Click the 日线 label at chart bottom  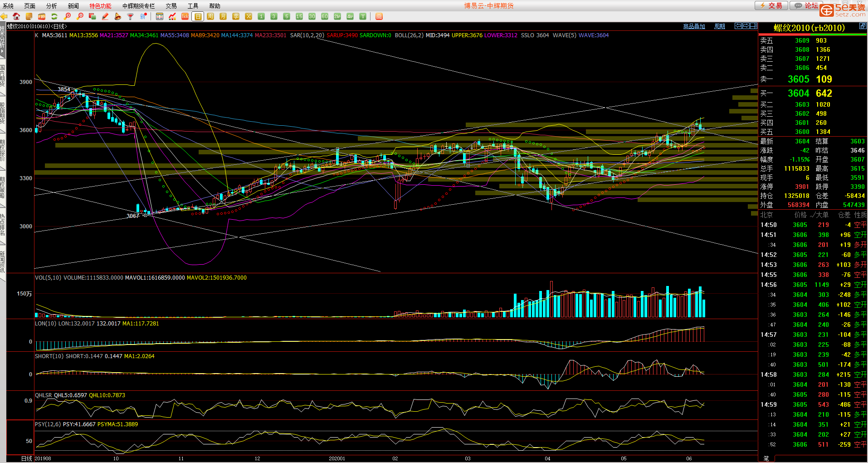pyautogui.click(x=27, y=458)
